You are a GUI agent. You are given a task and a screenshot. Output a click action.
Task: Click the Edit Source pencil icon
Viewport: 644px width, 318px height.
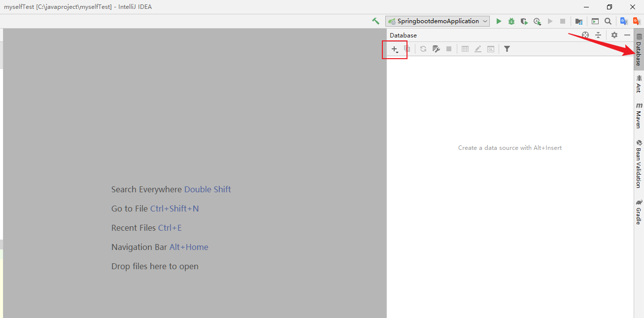(x=478, y=49)
